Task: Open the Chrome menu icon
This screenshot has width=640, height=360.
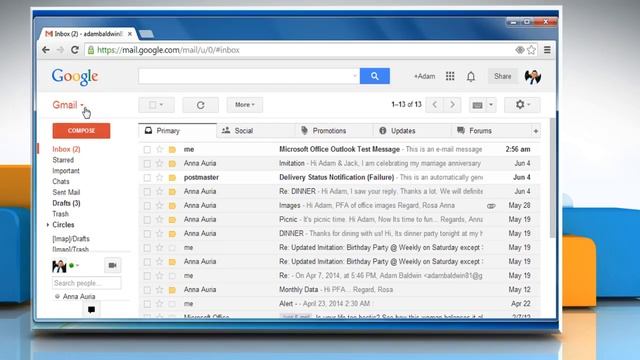Action: pyautogui.click(x=547, y=50)
